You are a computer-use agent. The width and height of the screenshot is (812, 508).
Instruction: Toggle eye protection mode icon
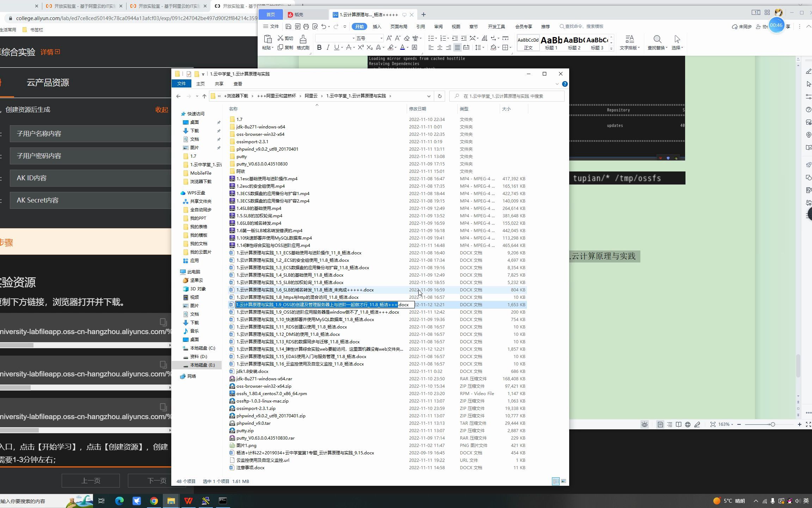pos(644,424)
